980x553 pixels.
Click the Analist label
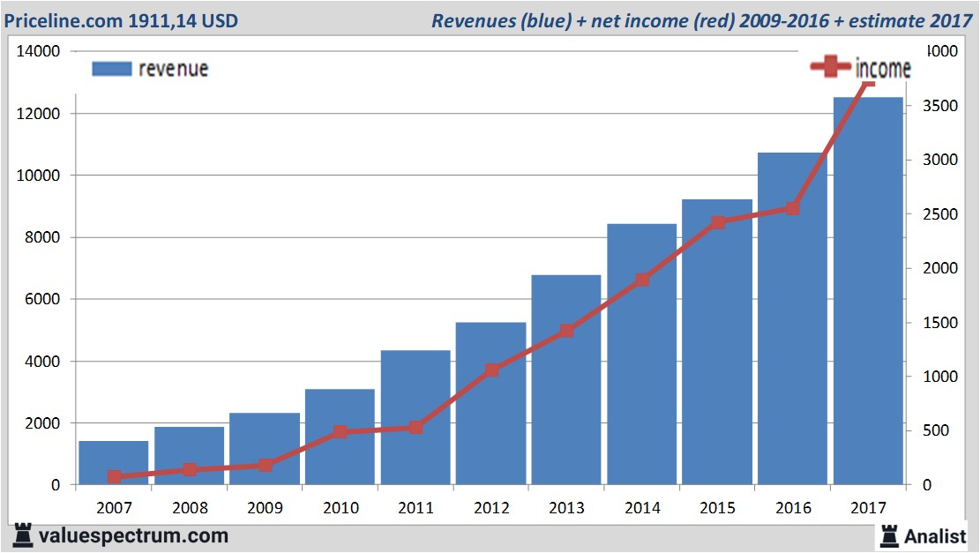[935, 536]
